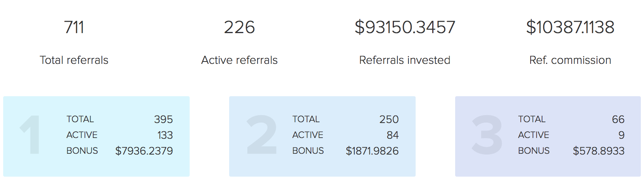Image resolution: width=644 pixels, height=179 pixels.
Task: Click the 226 active referrals count
Action: point(239,27)
